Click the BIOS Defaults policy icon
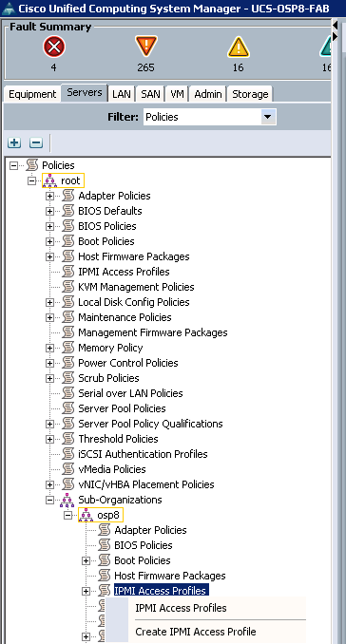The image size is (346, 644). pyautogui.click(x=67, y=211)
